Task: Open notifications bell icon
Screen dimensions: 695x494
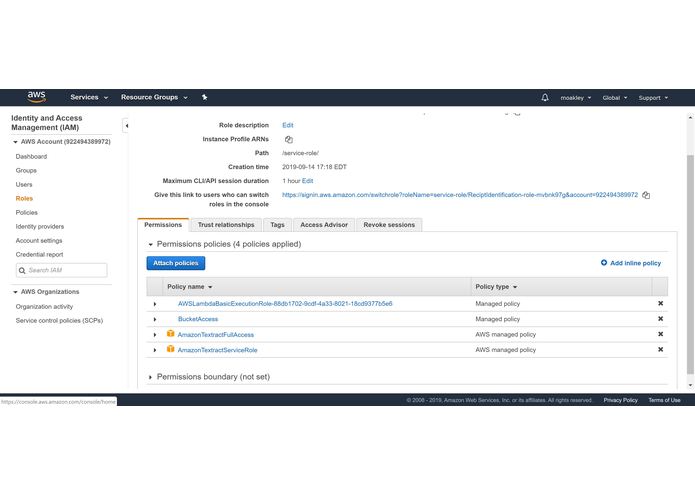Action: (x=545, y=97)
